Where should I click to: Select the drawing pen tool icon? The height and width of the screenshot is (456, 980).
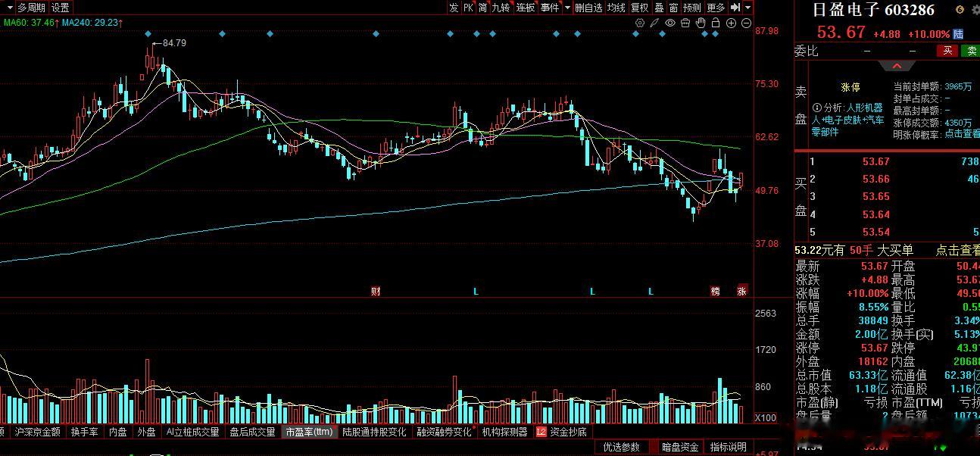pos(654,23)
